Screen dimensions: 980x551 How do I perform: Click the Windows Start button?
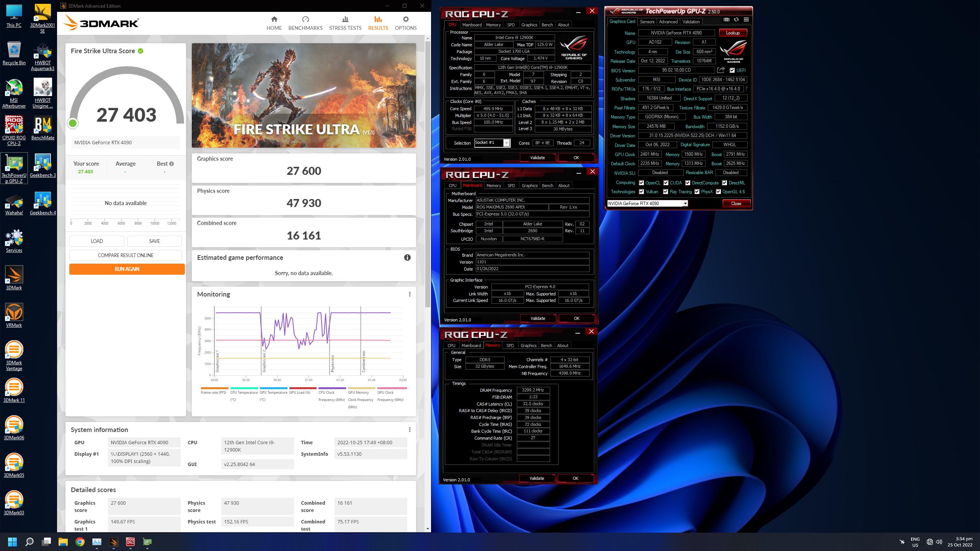point(12,542)
